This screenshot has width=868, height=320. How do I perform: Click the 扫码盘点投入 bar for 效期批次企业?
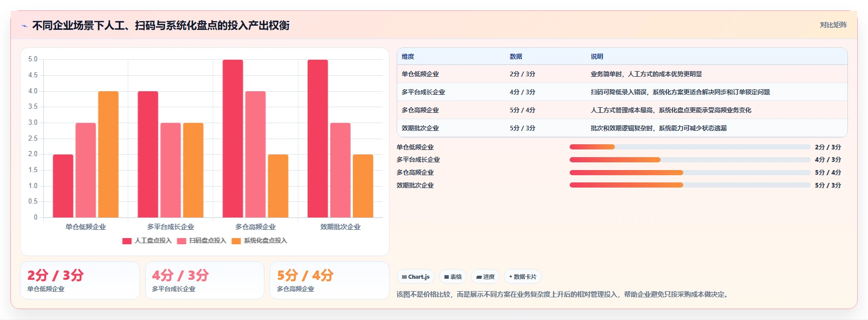[341, 170]
